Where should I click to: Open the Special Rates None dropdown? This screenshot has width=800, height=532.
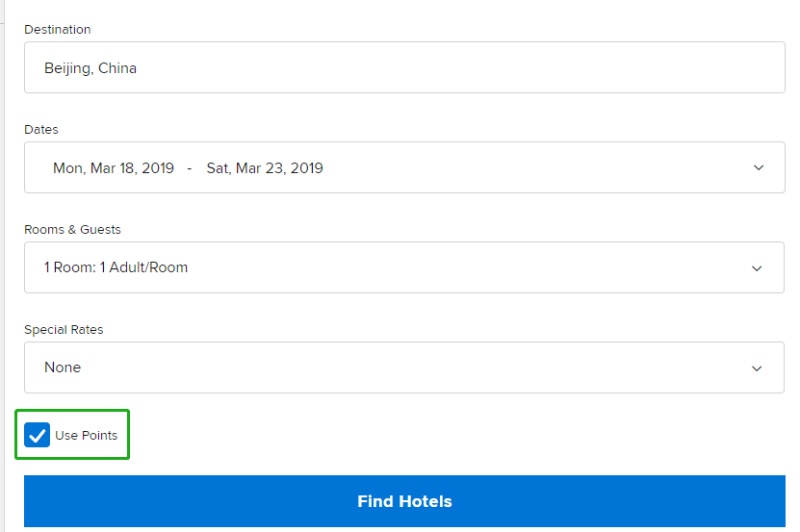click(404, 367)
